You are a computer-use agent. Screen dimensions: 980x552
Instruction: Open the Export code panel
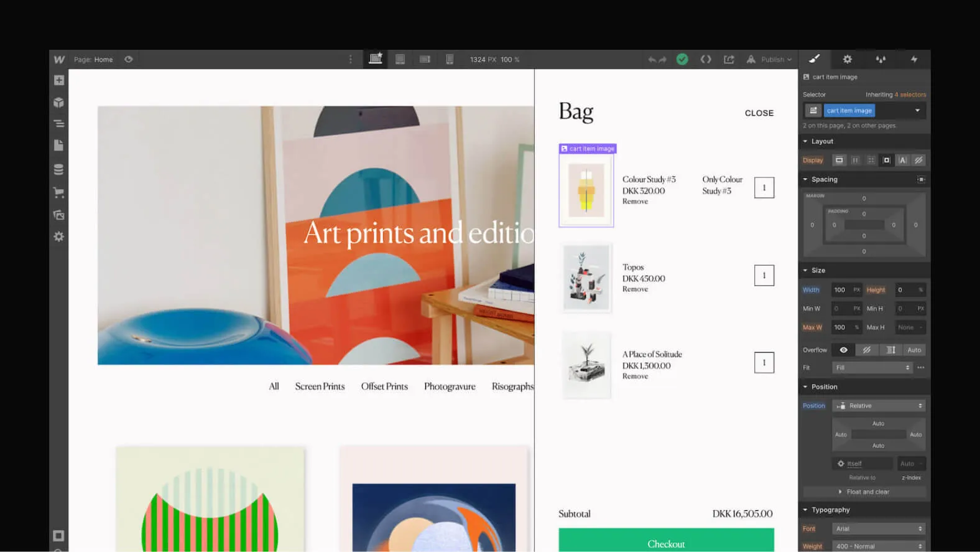706,59
